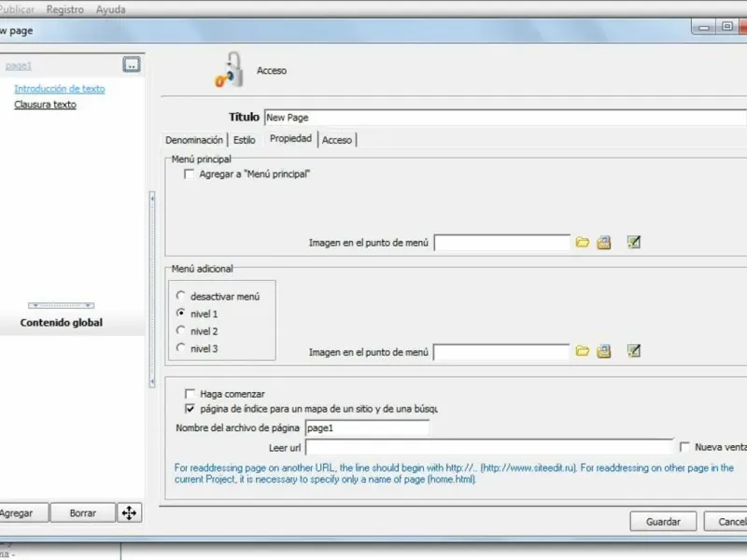
Task: Click the Contenido global heading
Action: coord(62,322)
